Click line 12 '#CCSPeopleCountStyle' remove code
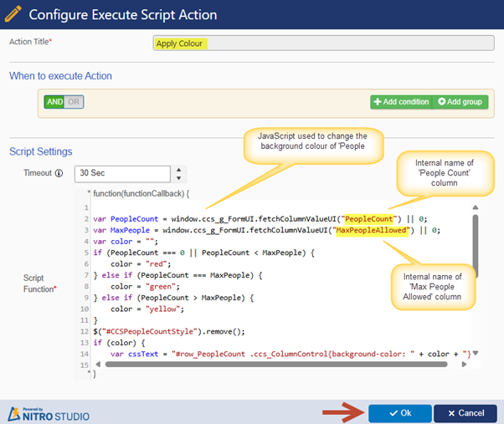This screenshot has width=504, height=424. coord(169,331)
